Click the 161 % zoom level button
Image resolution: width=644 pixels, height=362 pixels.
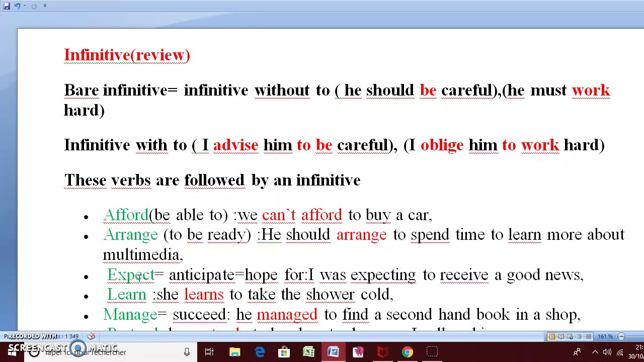click(x=605, y=336)
